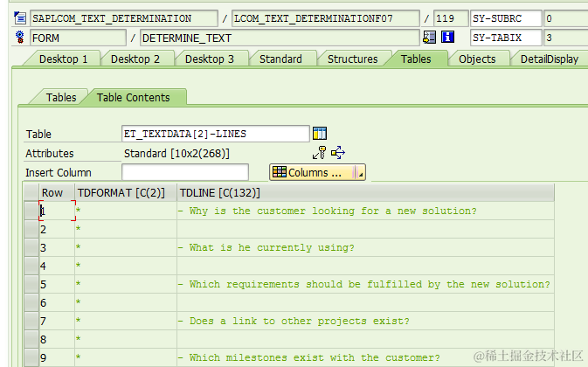Click the row number 8 cell
Image resolution: width=588 pixels, height=367 pixels.
[57, 339]
